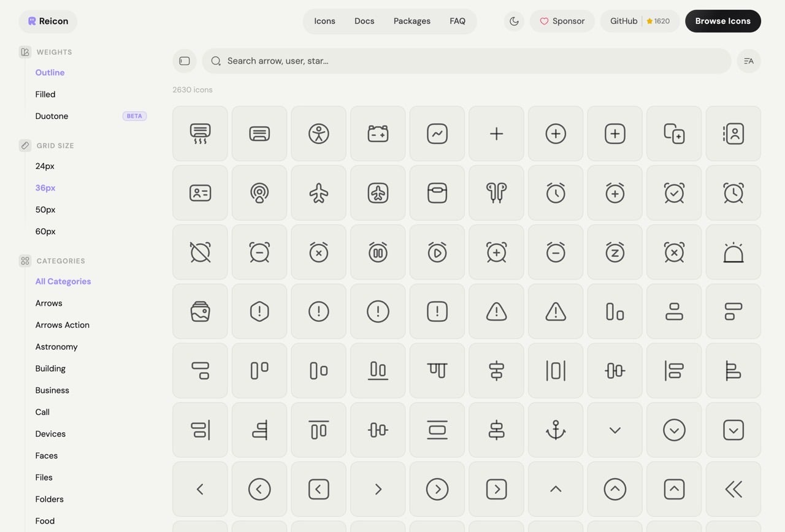Select the ID card icon tile
Image resolution: width=785 pixels, height=532 pixels.
point(200,192)
